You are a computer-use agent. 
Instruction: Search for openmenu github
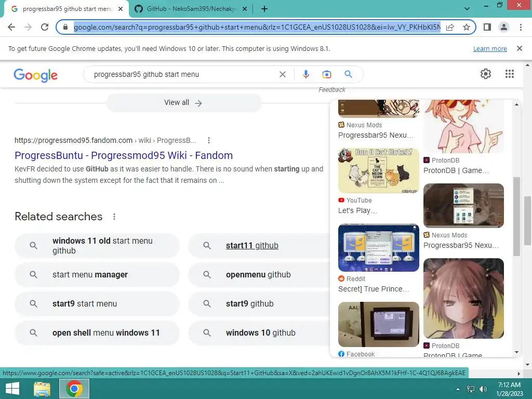tap(259, 274)
